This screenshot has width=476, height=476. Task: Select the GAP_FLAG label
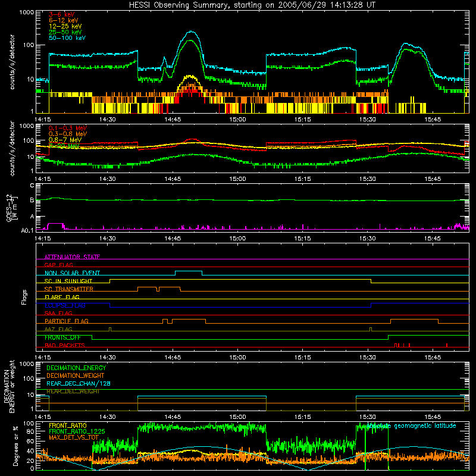pyautogui.click(x=58, y=265)
